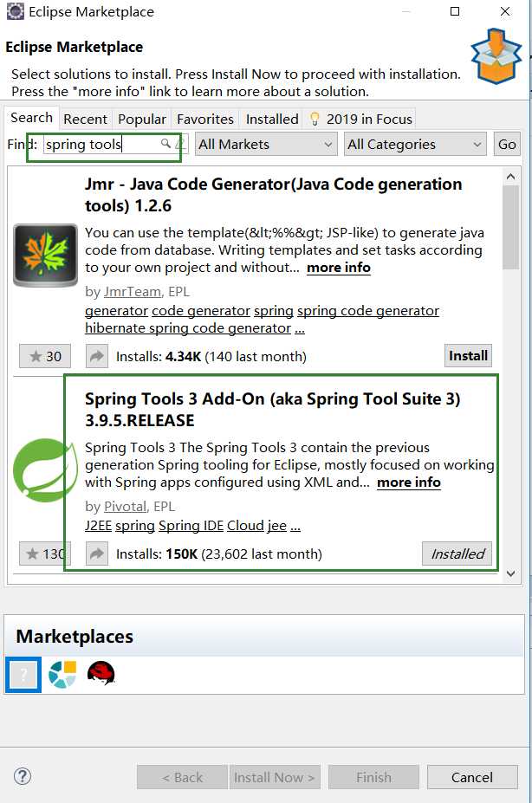Click the Installed button for Spring Tools
Image resolution: width=532 pixels, height=803 pixels.
point(457,554)
